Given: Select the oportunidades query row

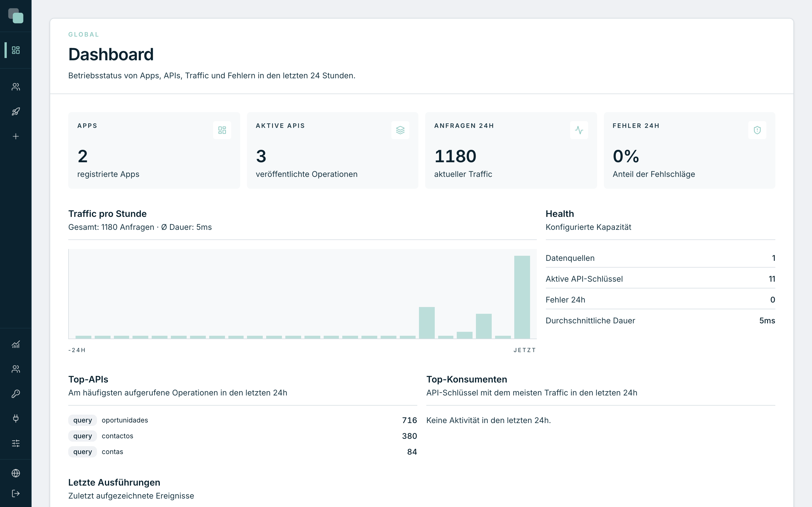Looking at the screenshot, I should coord(242,420).
